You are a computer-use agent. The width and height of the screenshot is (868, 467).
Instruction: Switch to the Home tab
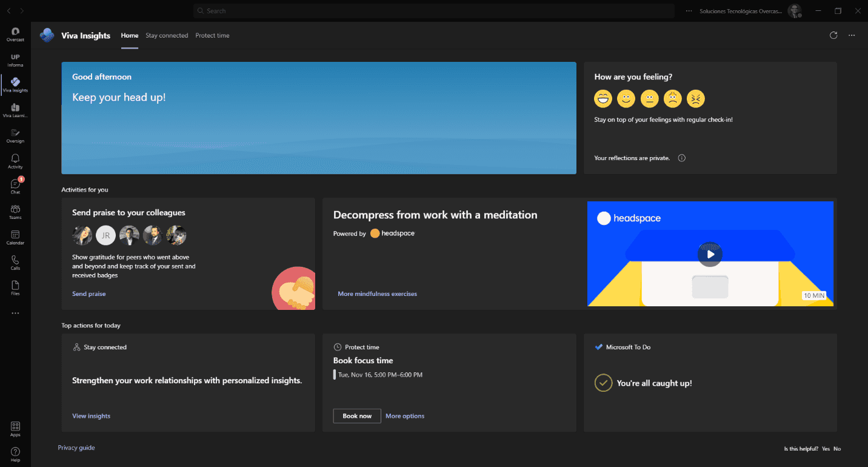(130, 36)
